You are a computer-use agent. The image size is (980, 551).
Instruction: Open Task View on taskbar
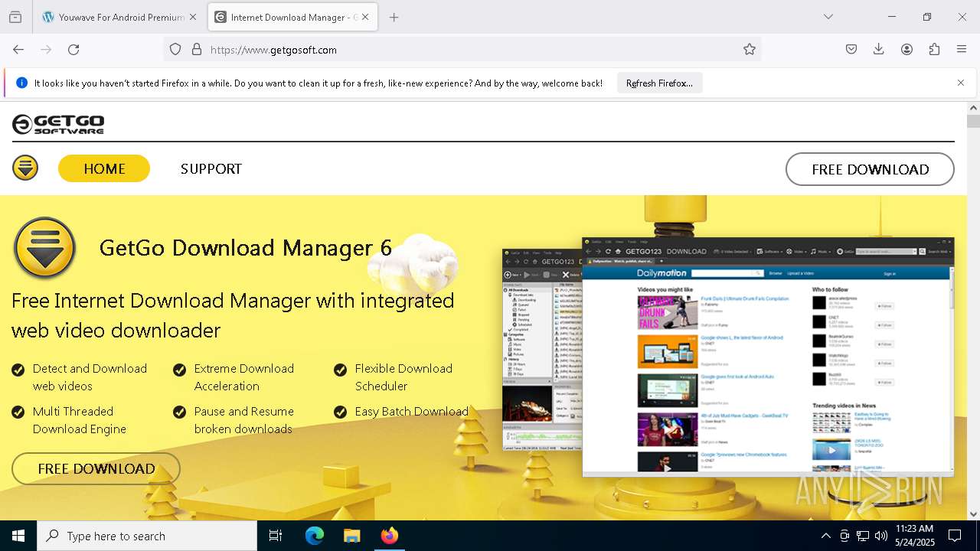pos(276,536)
